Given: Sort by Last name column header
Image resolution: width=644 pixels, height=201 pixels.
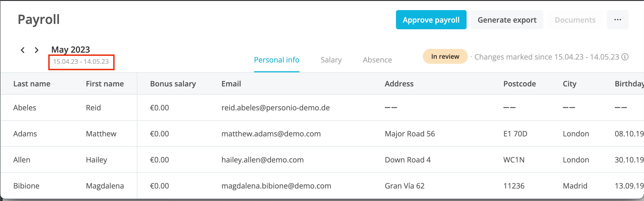Looking at the screenshot, I should 32,84.
